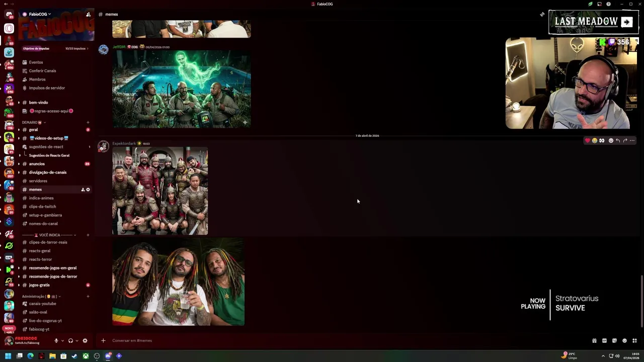React with the laughing emoji
The width and height of the screenshot is (644, 362).
pyautogui.click(x=594, y=141)
